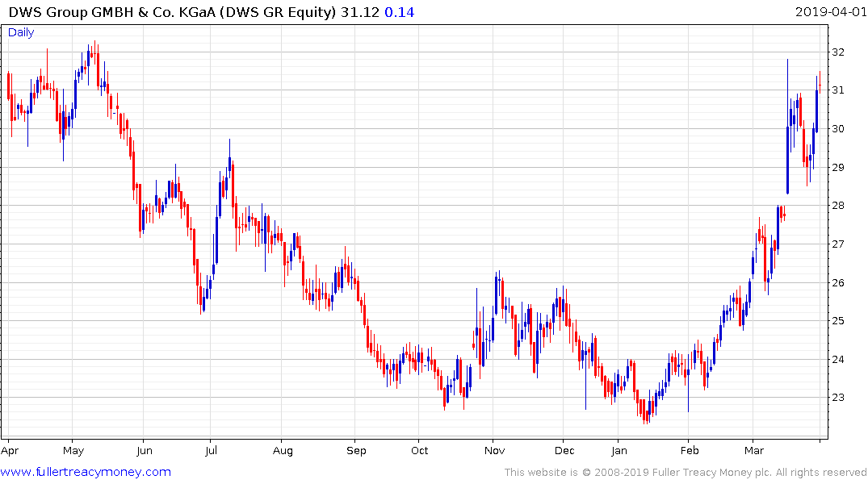Click the 29 price axis label
The image size is (868, 484).
(838, 167)
